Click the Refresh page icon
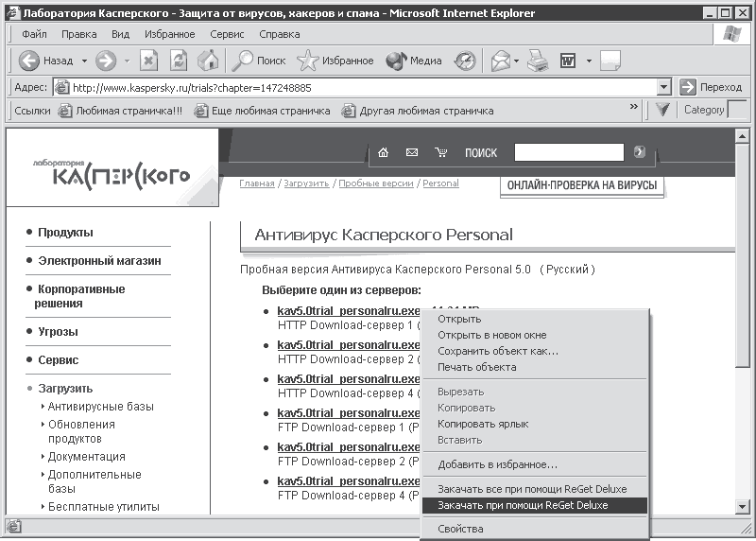Screen dimensions: 756x541 point(179,61)
